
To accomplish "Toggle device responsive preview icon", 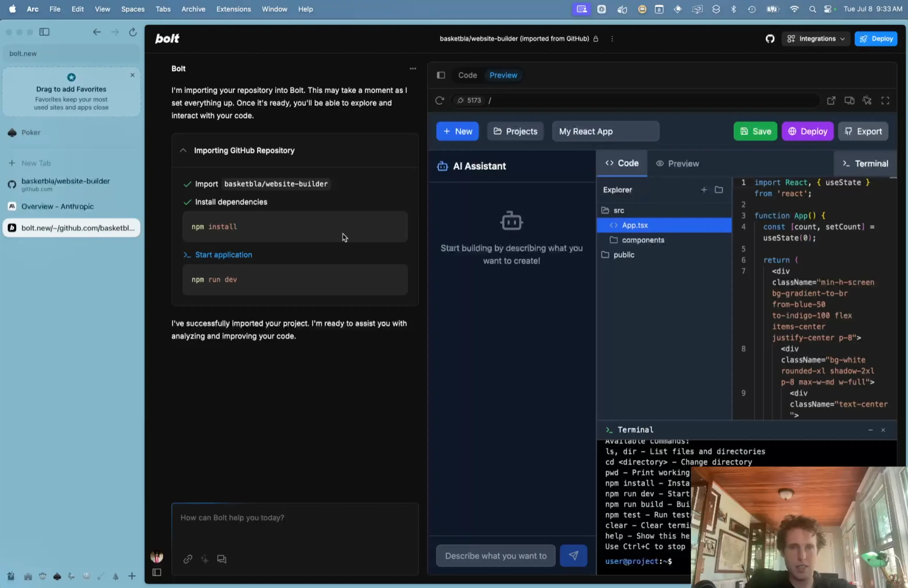I will tap(849, 100).
